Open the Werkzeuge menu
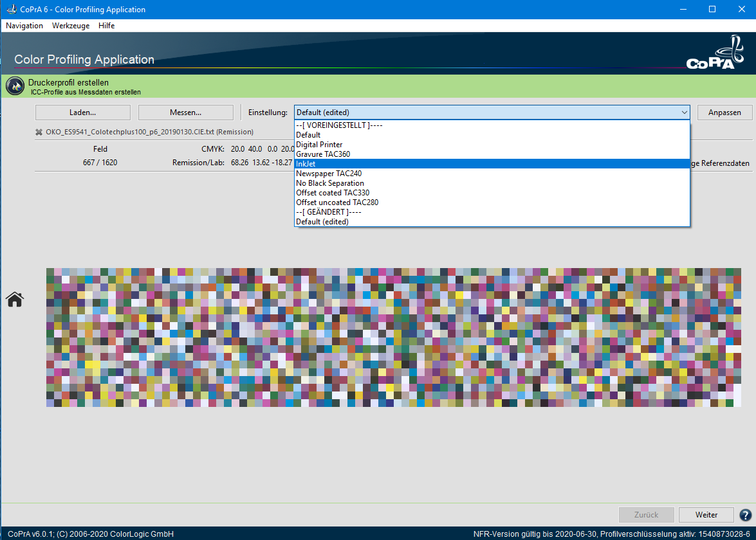 point(71,26)
